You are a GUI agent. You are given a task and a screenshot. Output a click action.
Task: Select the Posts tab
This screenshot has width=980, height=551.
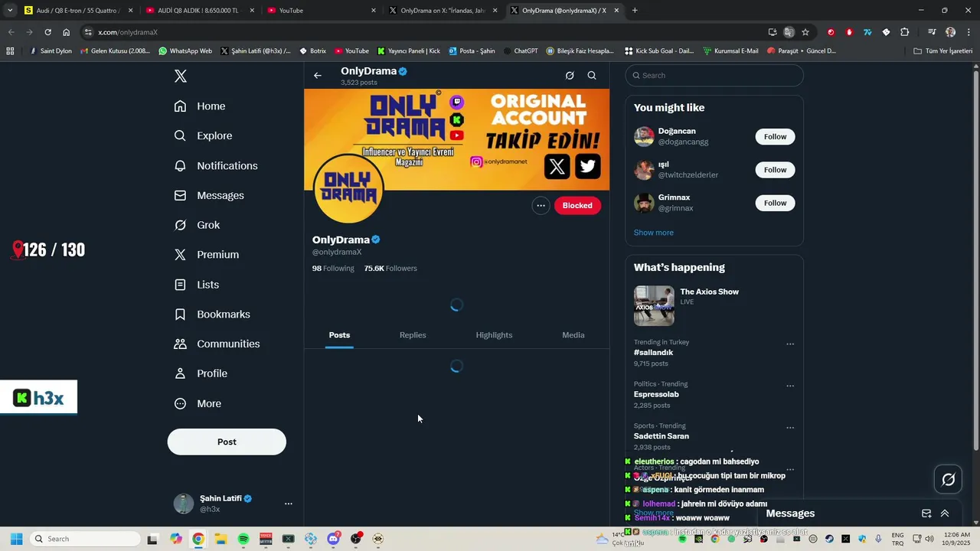pos(339,335)
